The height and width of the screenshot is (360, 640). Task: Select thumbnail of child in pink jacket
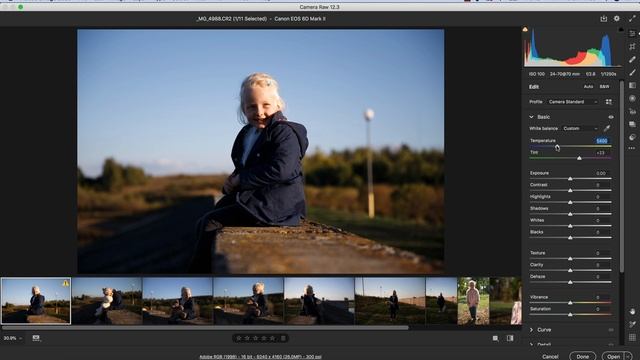(473, 301)
